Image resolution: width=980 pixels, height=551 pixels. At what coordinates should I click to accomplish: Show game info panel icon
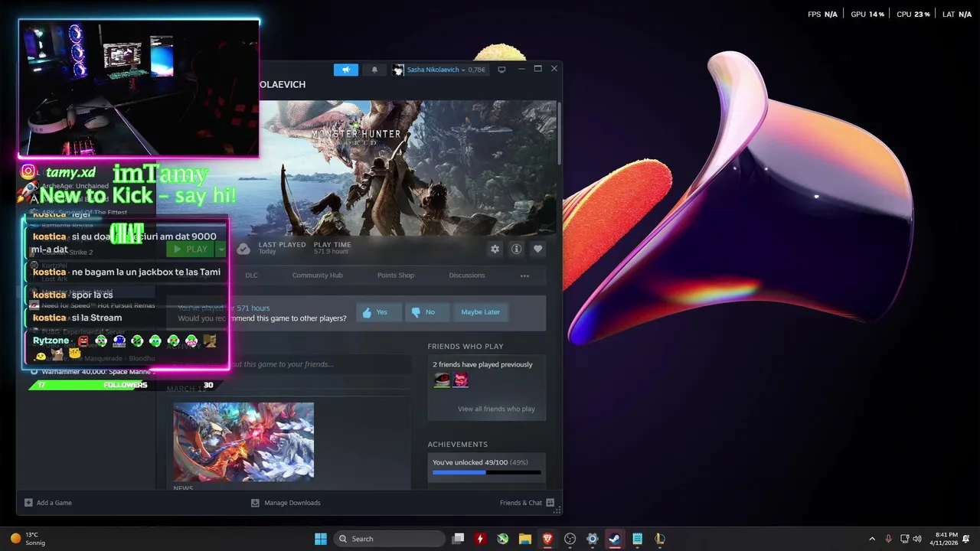tap(516, 249)
